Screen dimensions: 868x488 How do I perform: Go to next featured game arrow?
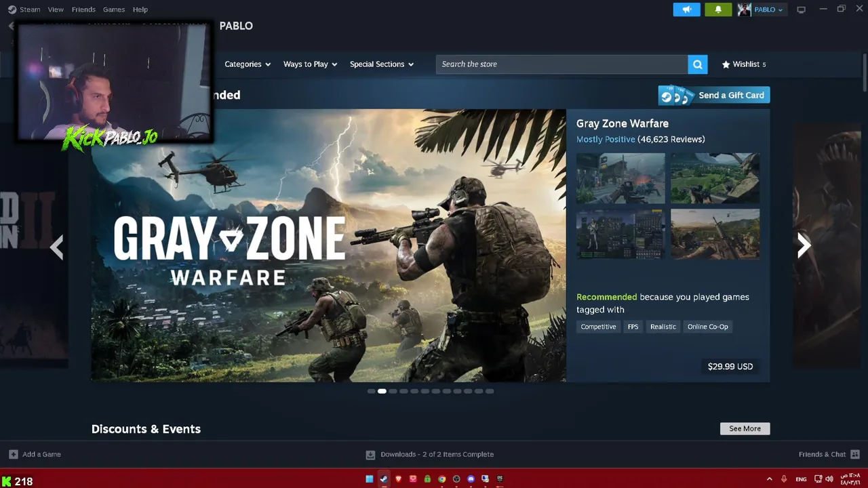click(x=804, y=245)
